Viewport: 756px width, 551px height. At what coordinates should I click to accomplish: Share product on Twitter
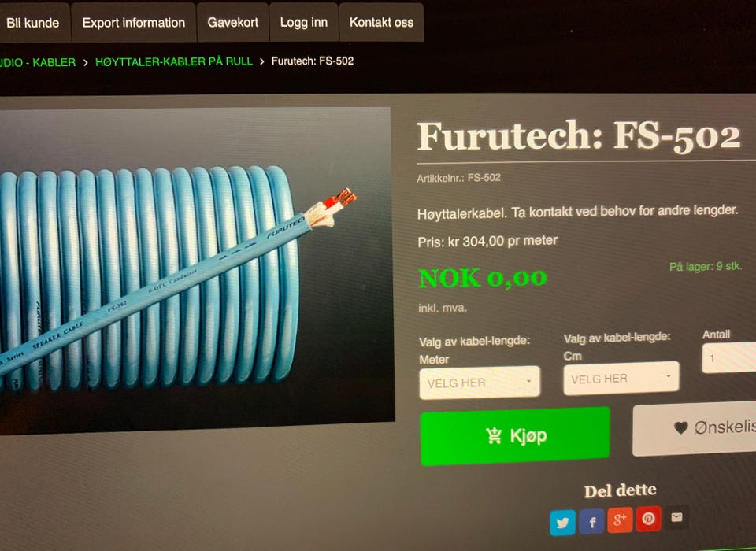coord(562,523)
